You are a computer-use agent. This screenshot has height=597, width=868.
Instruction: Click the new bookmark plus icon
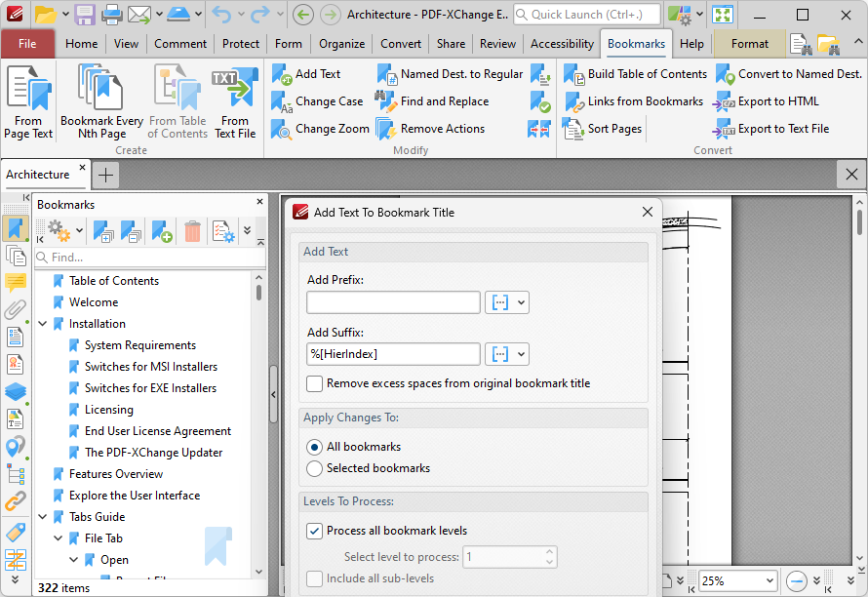pyautogui.click(x=162, y=231)
